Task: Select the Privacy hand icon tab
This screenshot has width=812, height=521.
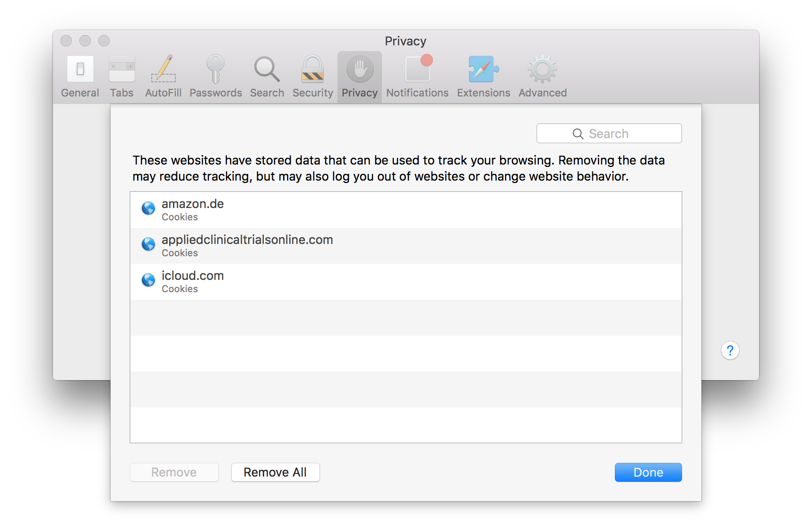Action: pyautogui.click(x=360, y=77)
